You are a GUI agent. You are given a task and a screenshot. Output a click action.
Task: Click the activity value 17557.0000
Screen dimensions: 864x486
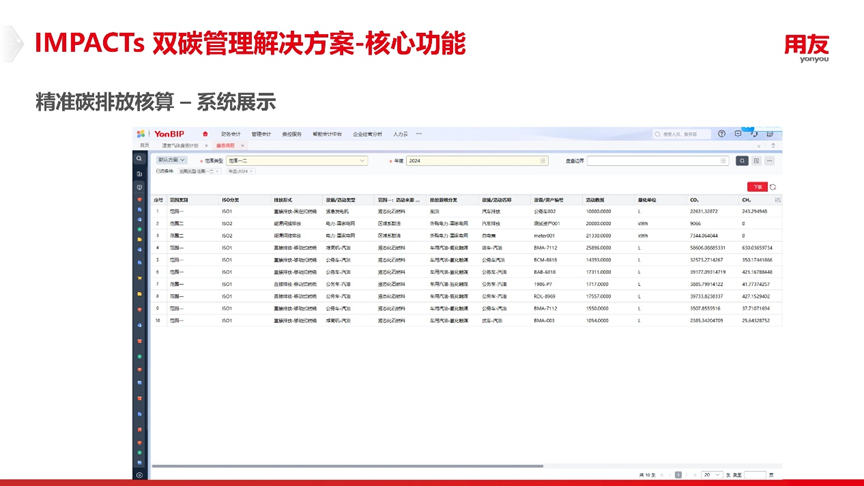(x=598, y=296)
